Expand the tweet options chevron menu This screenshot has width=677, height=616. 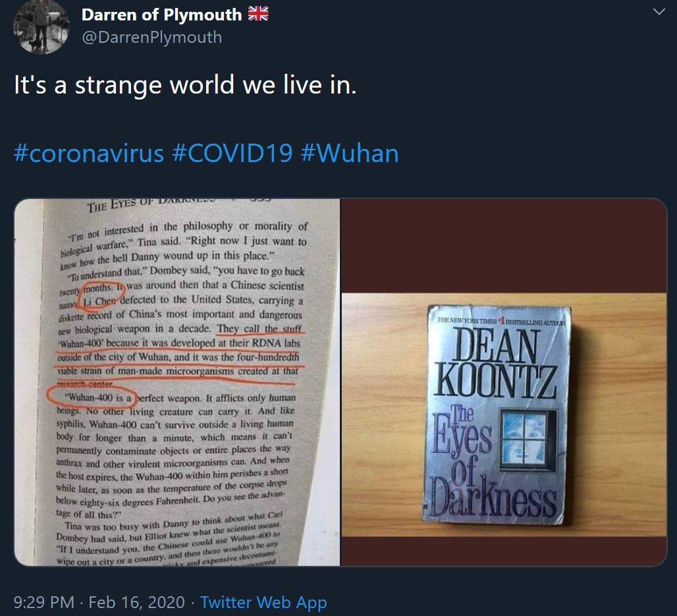(x=659, y=12)
